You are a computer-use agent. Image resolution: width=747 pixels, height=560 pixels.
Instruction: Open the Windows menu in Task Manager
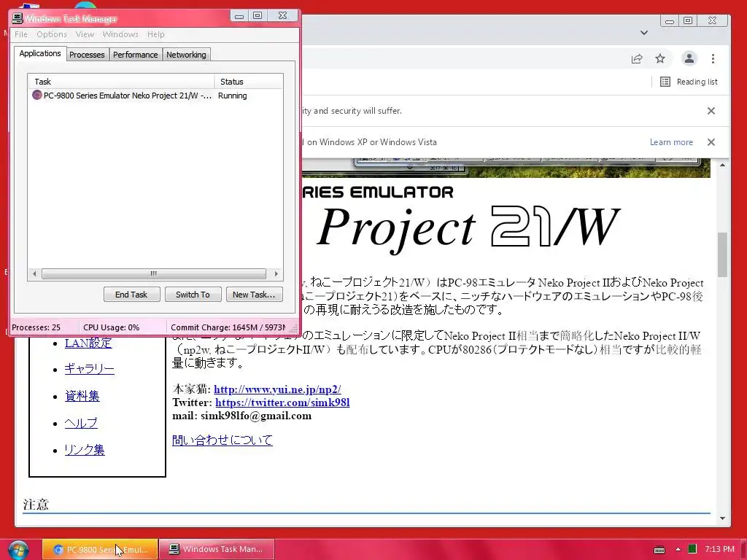(x=120, y=34)
